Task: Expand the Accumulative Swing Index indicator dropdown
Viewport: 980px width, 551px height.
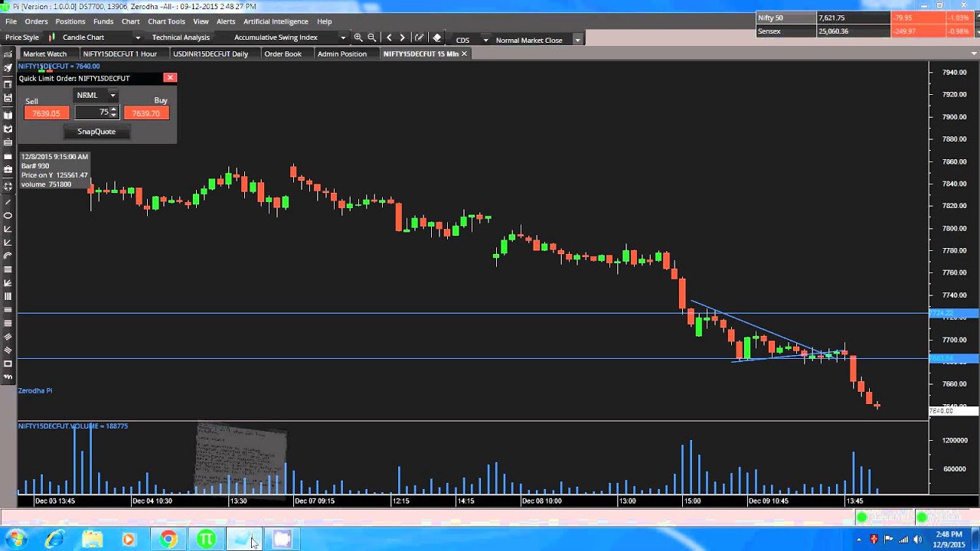Action: (x=342, y=37)
